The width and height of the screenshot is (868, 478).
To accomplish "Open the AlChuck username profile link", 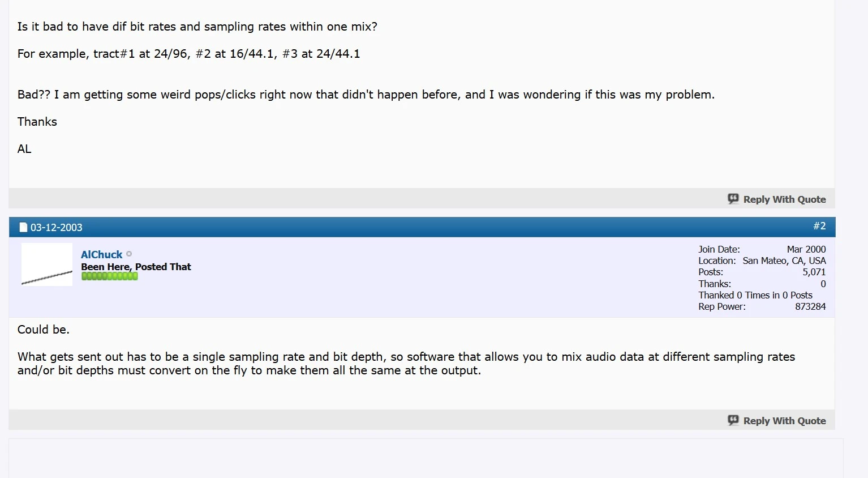I will (x=101, y=255).
